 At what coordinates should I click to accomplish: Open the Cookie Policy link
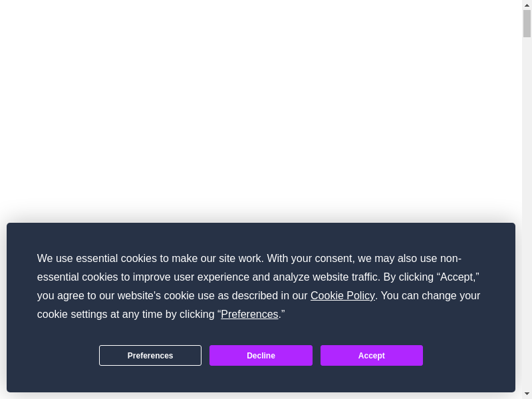[342, 295]
